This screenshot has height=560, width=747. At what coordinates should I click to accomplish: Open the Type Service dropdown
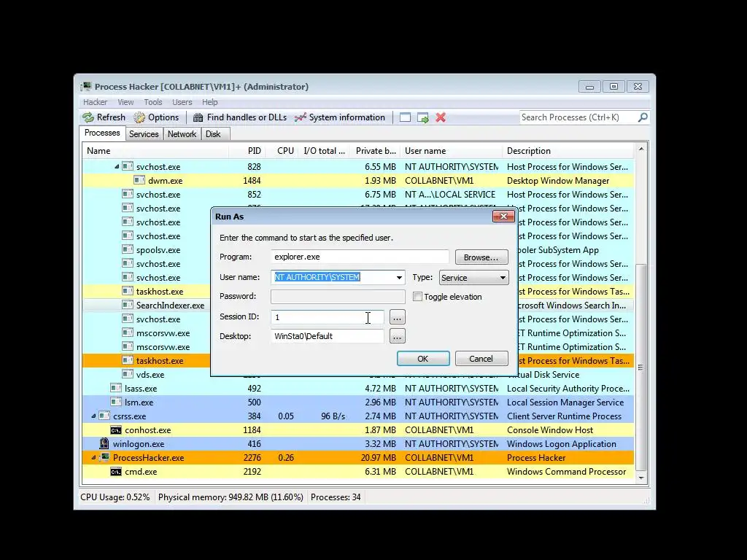(473, 278)
